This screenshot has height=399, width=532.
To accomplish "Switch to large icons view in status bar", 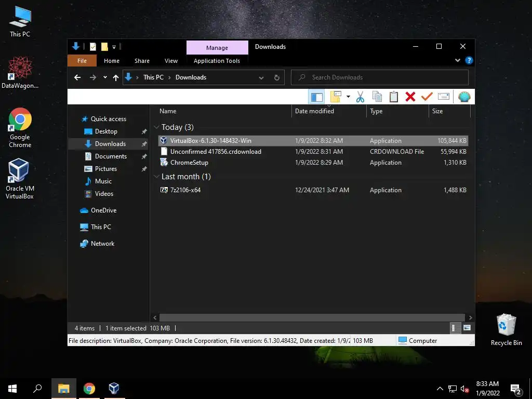I will pyautogui.click(x=467, y=328).
